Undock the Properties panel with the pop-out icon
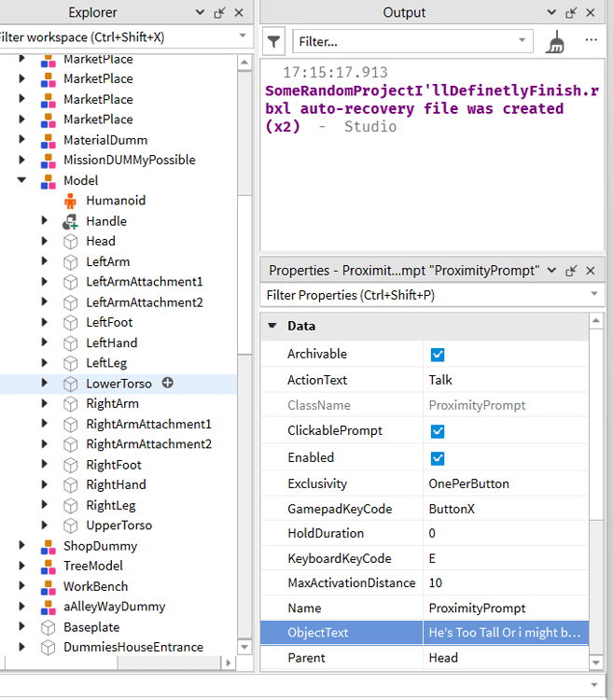 coord(571,271)
